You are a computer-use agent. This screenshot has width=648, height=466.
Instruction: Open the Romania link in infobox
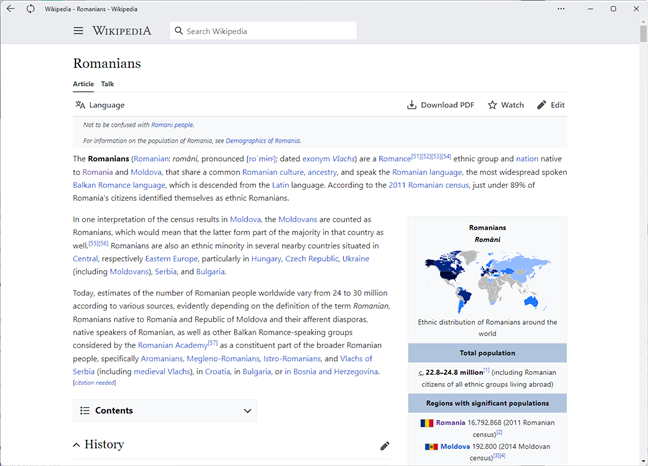(450, 423)
